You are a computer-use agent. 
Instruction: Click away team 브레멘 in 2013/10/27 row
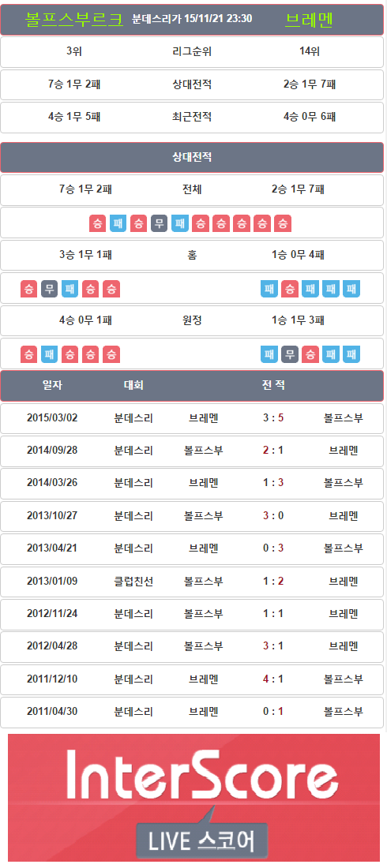(344, 516)
